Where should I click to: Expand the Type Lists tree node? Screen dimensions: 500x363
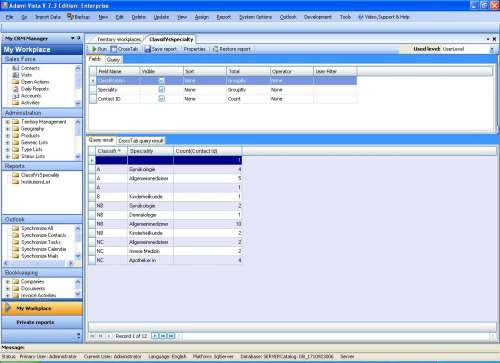coord(8,150)
